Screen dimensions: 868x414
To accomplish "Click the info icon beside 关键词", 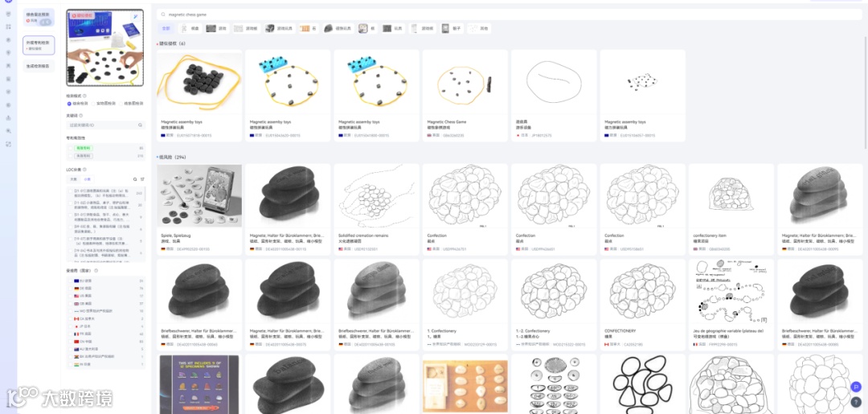I will (81, 116).
